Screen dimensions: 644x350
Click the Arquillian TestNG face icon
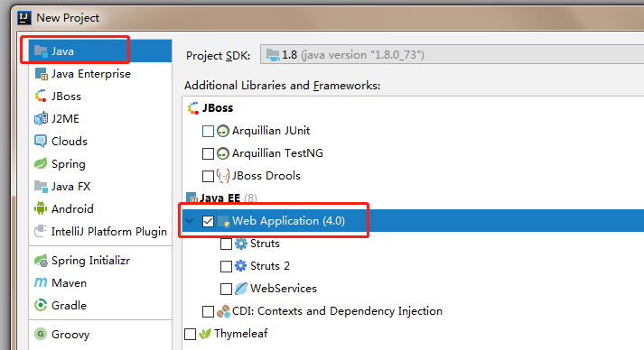pyautogui.click(x=222, y=153)
